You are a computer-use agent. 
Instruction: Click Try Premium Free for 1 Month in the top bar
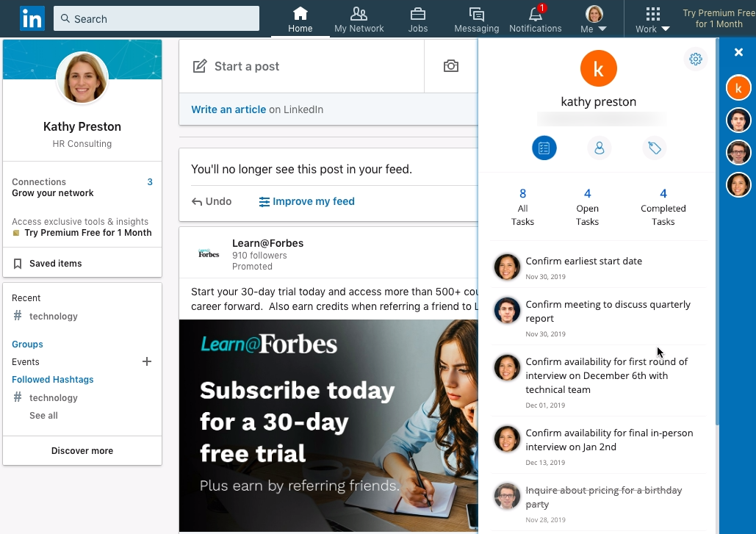tap(719, 19)
